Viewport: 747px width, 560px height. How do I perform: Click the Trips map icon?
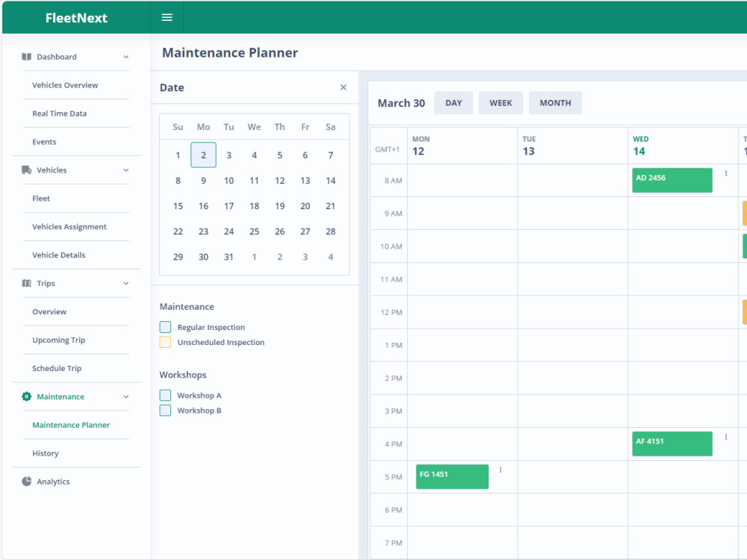[x=27, y=283]
